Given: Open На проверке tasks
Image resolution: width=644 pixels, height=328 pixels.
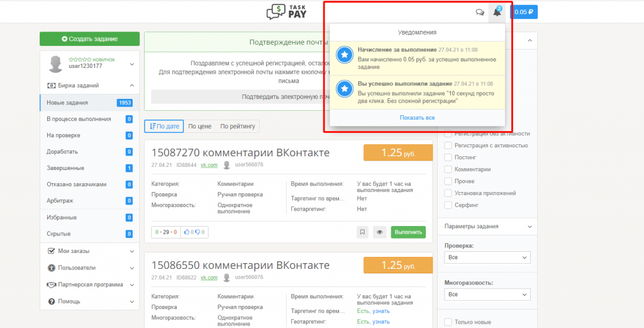Looking at the screenshot, I should click(89, 135).
